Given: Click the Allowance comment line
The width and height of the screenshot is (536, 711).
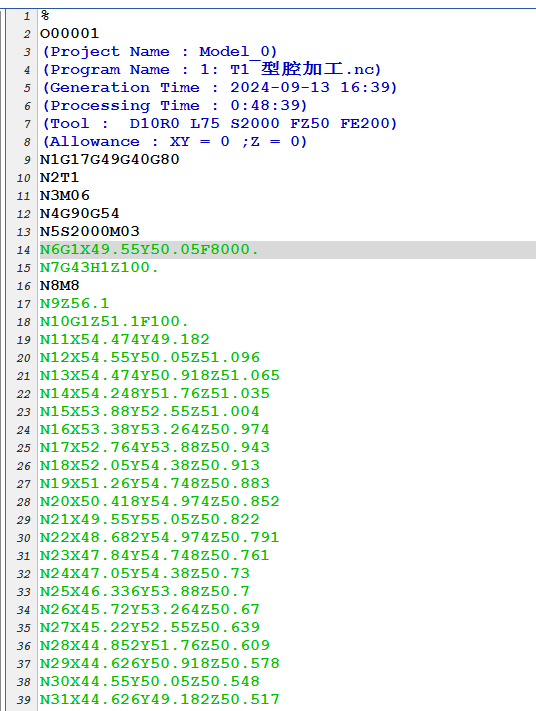Looking at the screenshot, I should pyautogui.click(x=174, y=141).
